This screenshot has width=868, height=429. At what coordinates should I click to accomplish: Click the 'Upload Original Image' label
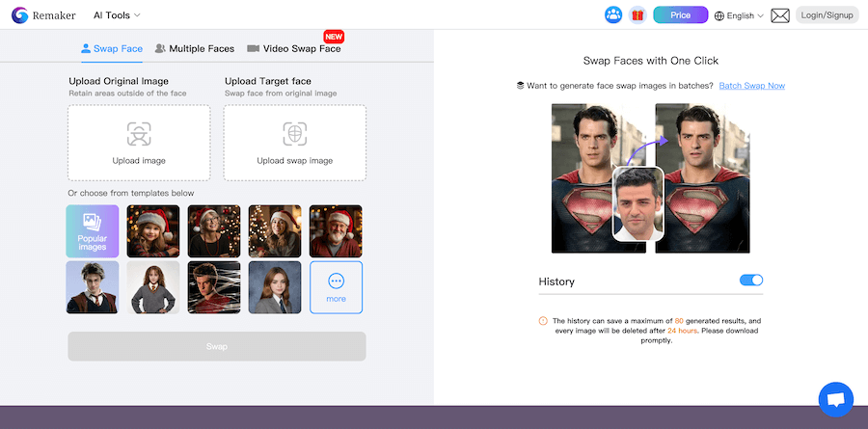119,81
